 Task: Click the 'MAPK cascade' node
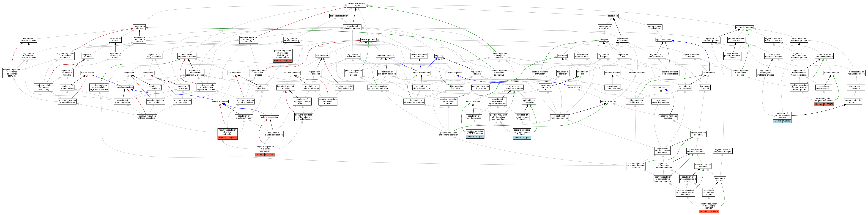(473, 101)
